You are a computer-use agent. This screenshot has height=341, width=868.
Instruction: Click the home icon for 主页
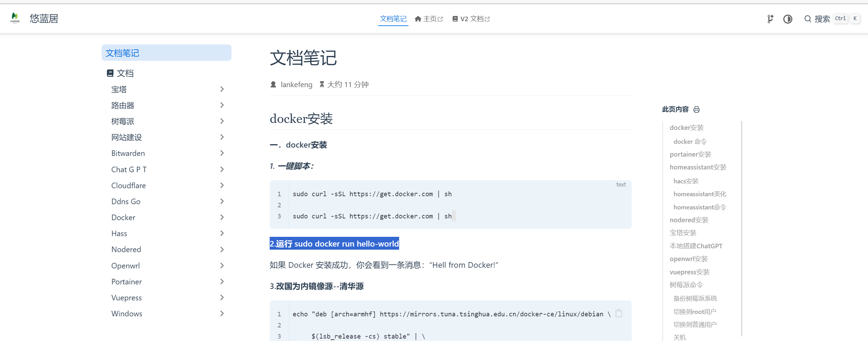click(418, 19)
